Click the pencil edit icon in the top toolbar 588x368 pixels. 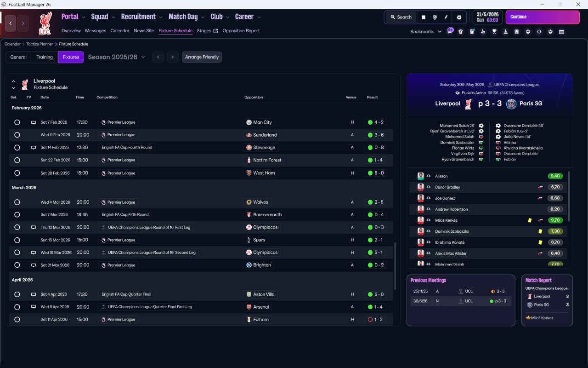tap(446, 17)
